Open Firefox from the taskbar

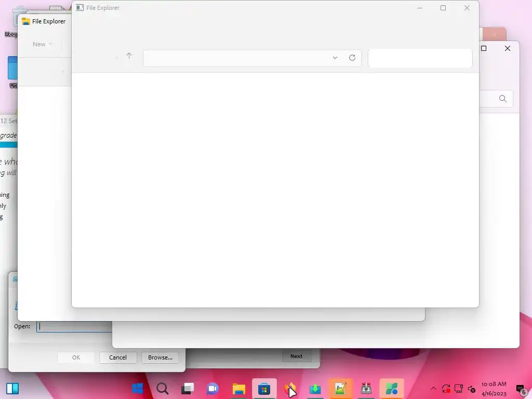290,389
